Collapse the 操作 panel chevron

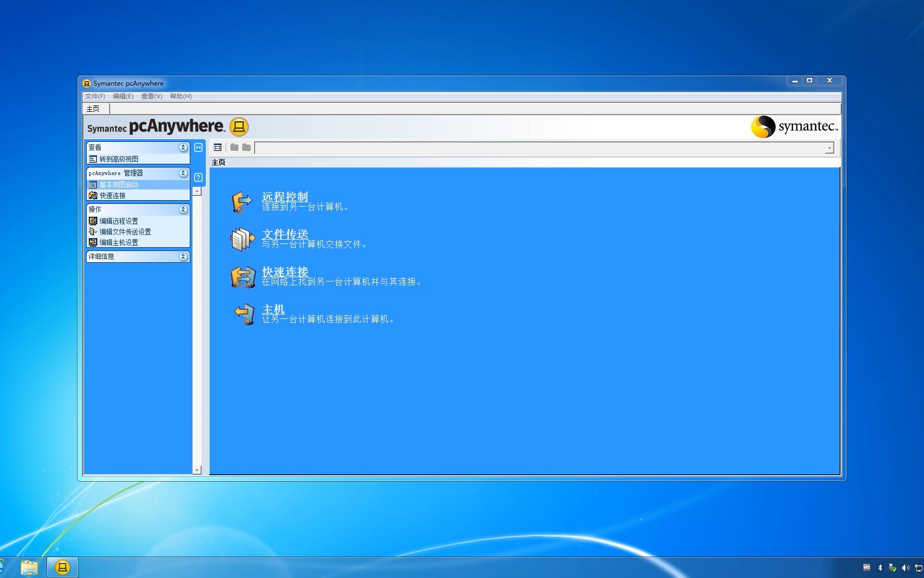tap(183, 209)
